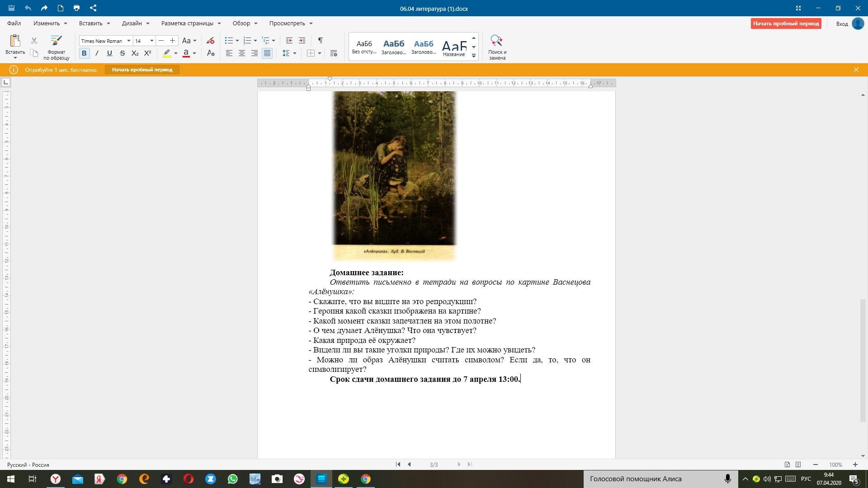The height and width of the screenshot is (488, 868).
Task: Increase paragraph indent
Action: click(x=302, y=41)
